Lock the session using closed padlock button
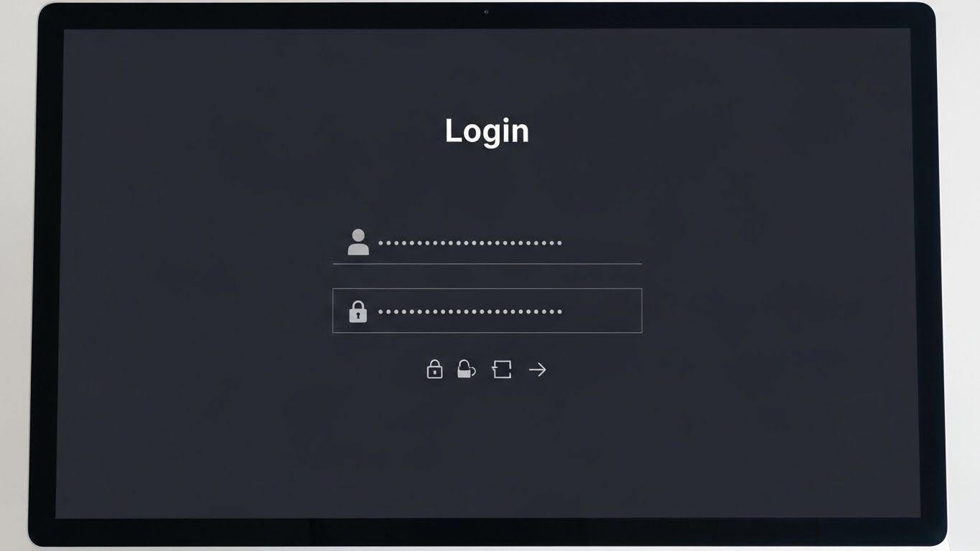This screenshot has height=551, width=980. (434, 369)
